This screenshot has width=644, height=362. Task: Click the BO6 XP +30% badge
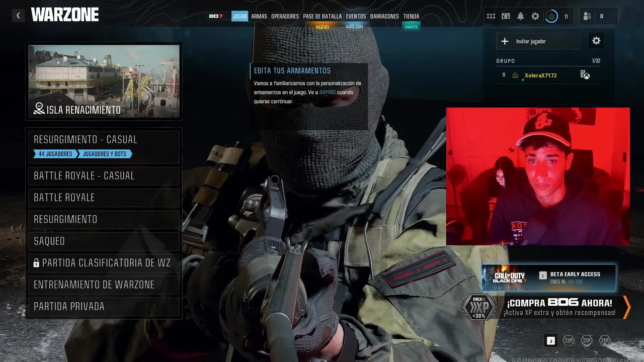(x=479, y=307)
